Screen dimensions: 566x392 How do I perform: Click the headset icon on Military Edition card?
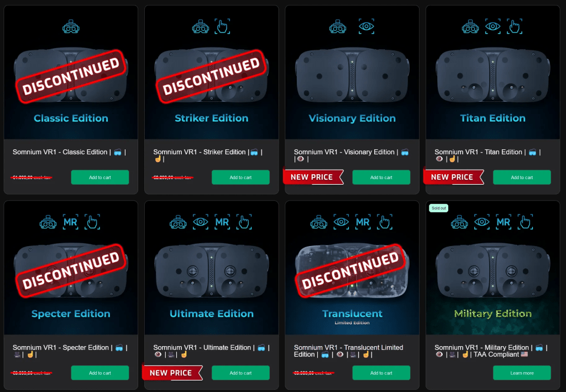(x=459, y=222)
